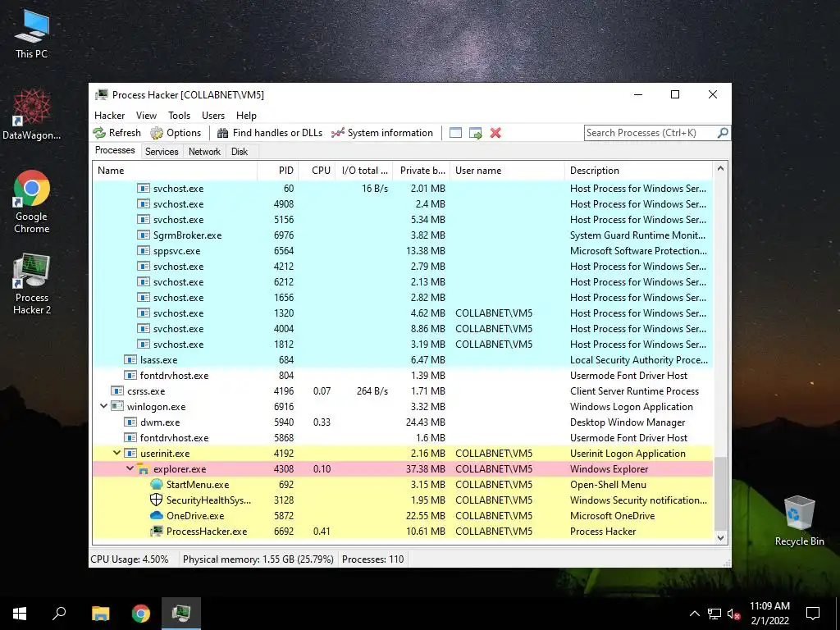Screen dimensions: 840x630
Task: Click the OneDrive.exe cloud icon
Action: 156,516
